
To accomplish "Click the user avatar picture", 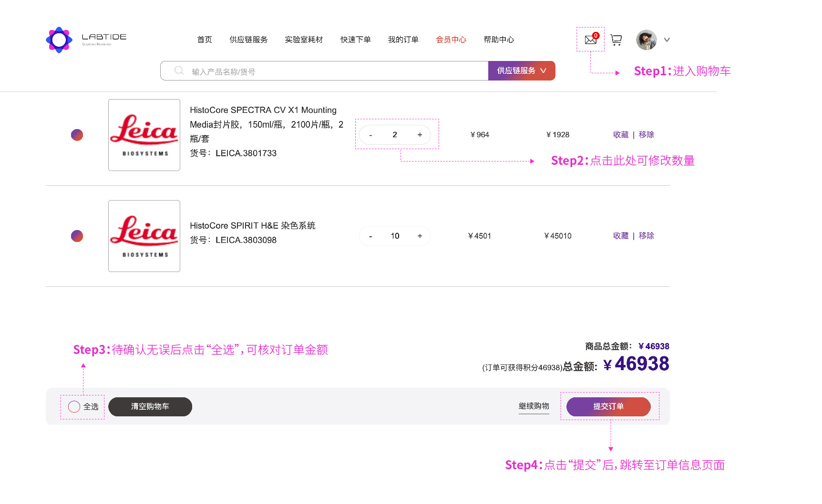I will 647,40.
